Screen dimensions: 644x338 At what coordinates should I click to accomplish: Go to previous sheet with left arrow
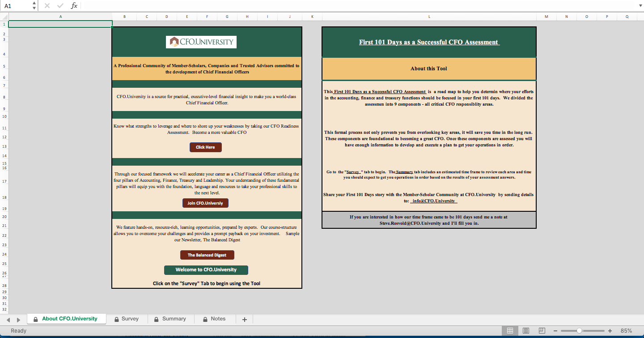click(8, 320)
